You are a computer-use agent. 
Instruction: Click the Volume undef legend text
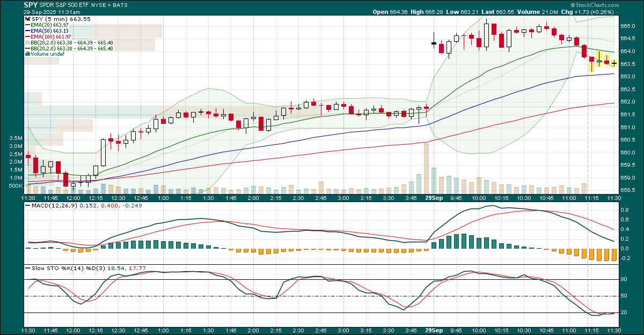coord(48,54)
